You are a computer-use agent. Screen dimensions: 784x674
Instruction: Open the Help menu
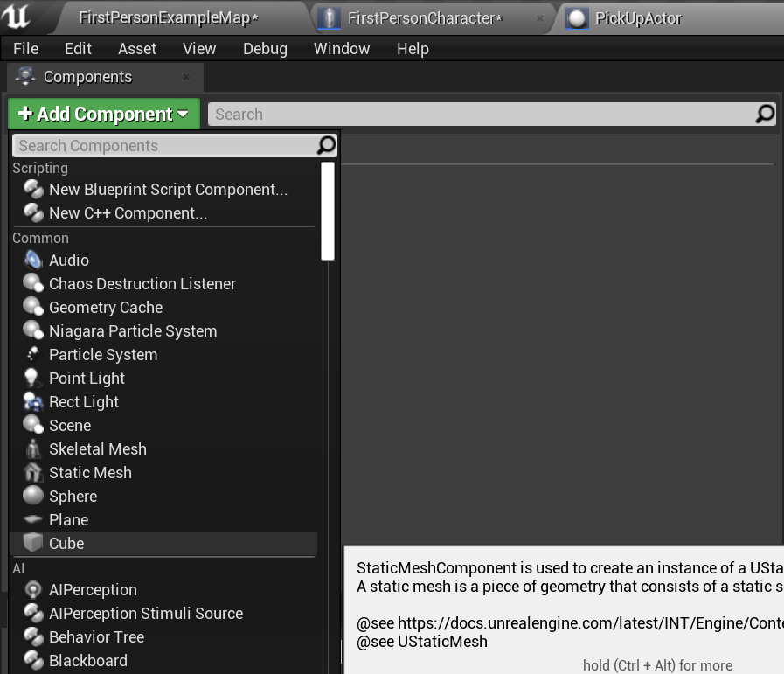tap(413, 48)
